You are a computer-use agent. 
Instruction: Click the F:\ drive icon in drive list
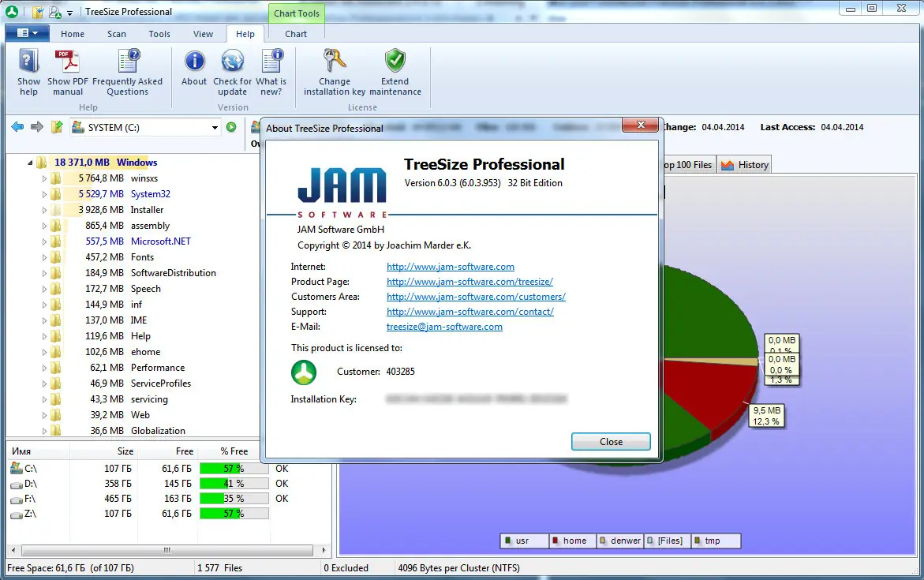17,500
